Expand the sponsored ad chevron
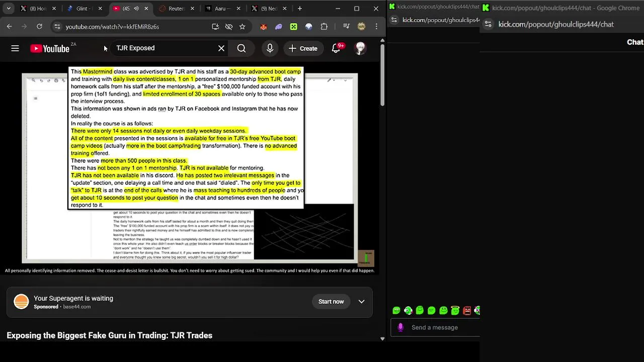This screenshot has height=362, width=644. click(361, 302)
